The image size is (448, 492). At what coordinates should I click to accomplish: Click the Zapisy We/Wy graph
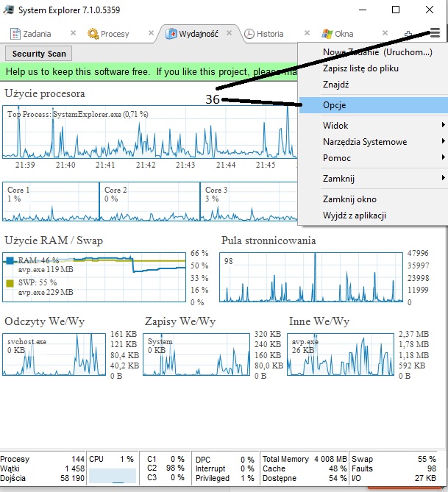point(196,354)
